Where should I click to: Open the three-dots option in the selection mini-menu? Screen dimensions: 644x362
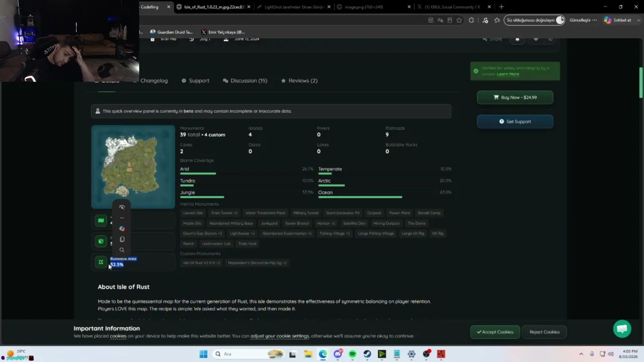coord(122,218)
